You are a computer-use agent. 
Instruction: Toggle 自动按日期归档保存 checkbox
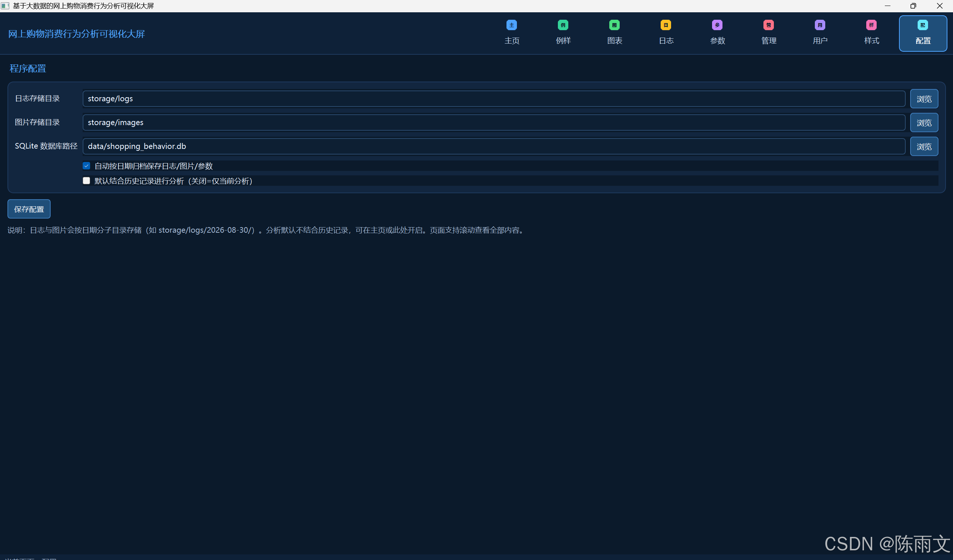87,166
